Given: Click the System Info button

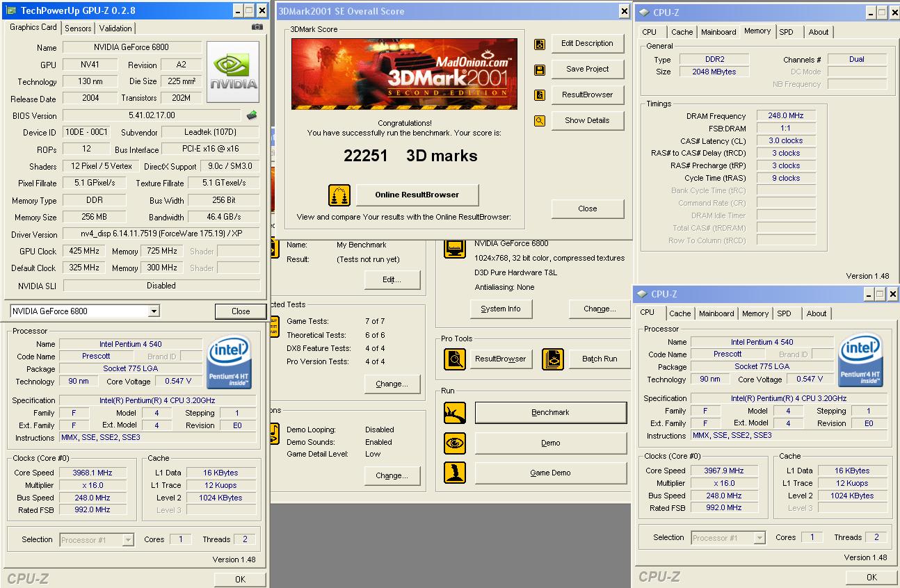Looking at the screenshot, I should point(501,309).
